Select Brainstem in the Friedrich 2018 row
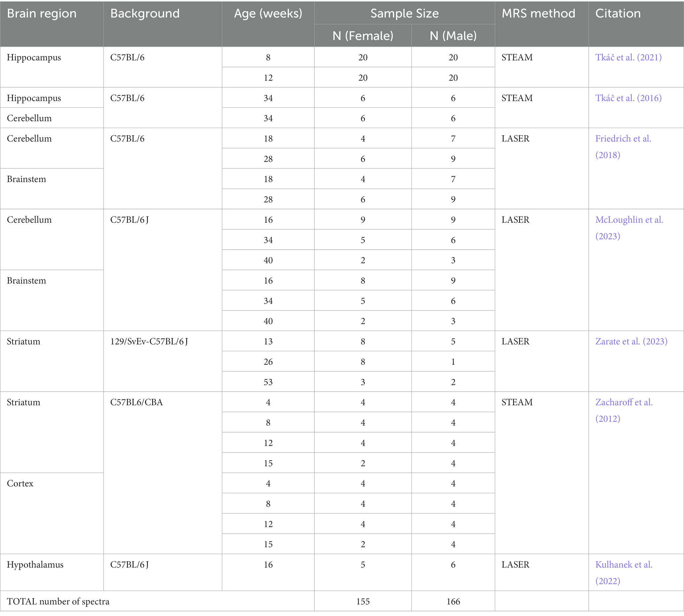This screenshot has width=684, height=616. 26,180
